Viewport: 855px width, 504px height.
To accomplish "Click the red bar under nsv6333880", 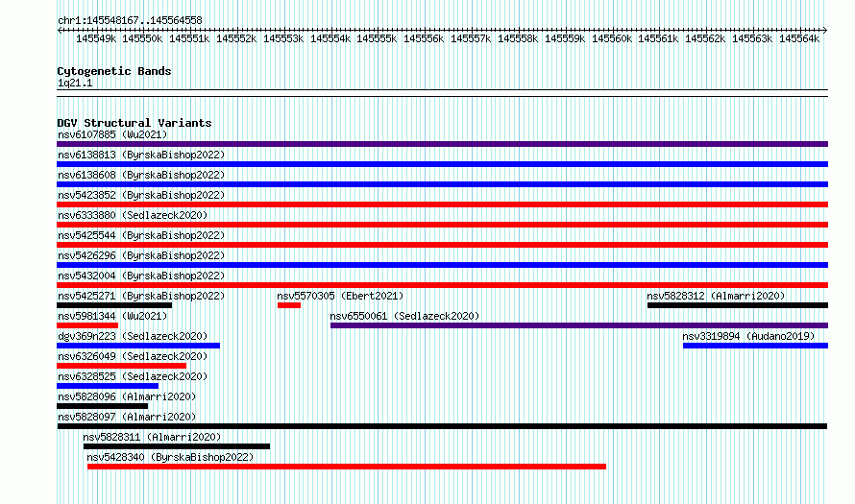I will coord(442,225).
